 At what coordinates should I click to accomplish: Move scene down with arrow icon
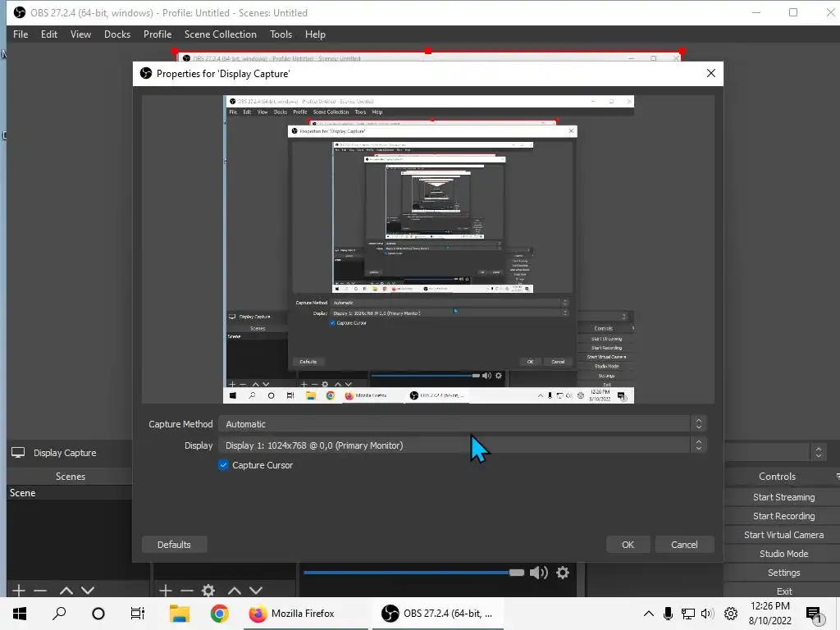click(88, 591)
